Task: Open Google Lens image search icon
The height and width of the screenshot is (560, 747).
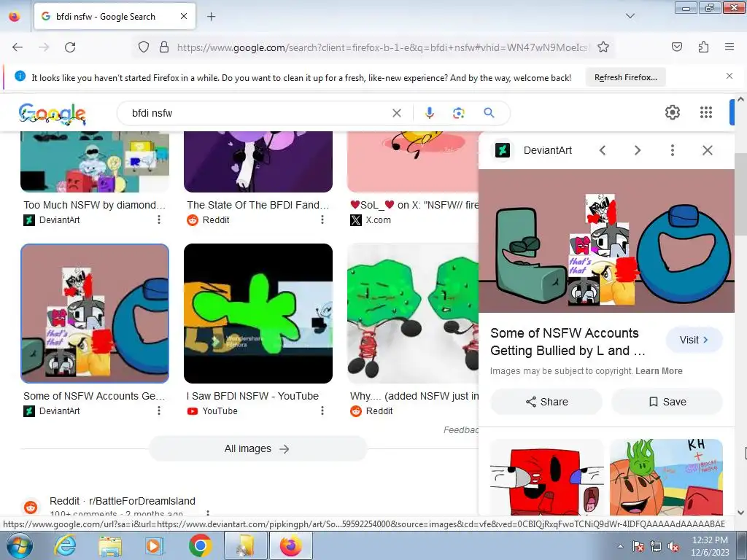Action: tap(458, 113)
